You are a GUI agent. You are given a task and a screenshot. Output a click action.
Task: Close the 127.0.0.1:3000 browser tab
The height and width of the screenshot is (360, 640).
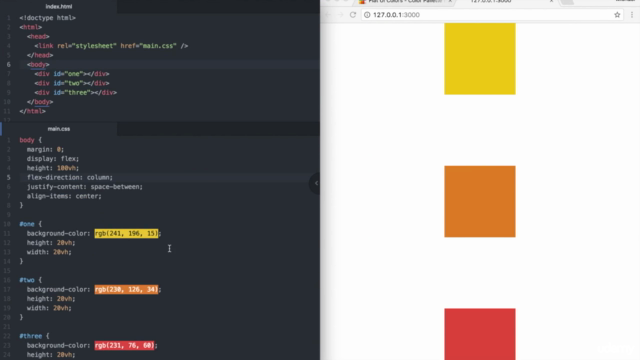tap(551, 2)
